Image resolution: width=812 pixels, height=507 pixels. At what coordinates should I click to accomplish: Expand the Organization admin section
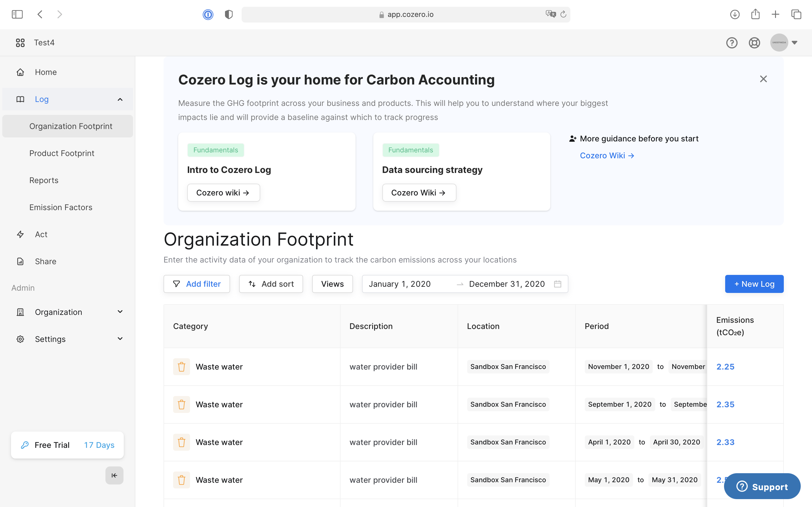click(120, 312)
